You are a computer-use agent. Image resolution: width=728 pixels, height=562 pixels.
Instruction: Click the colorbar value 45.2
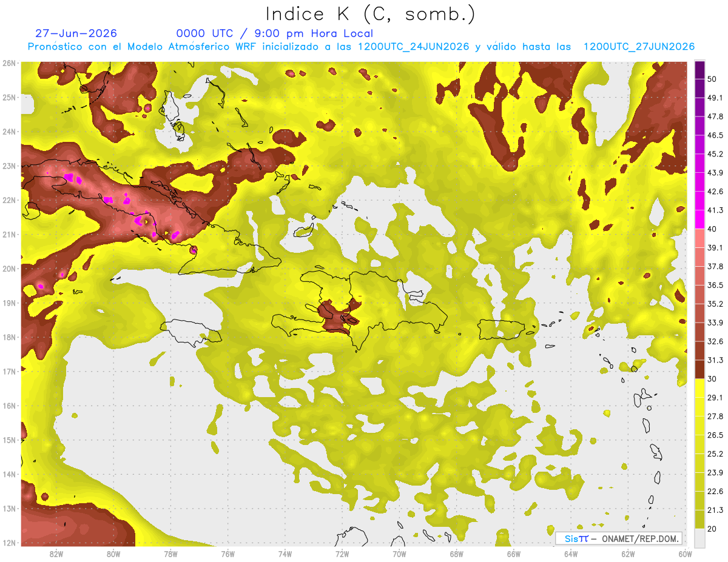point(715,154)
